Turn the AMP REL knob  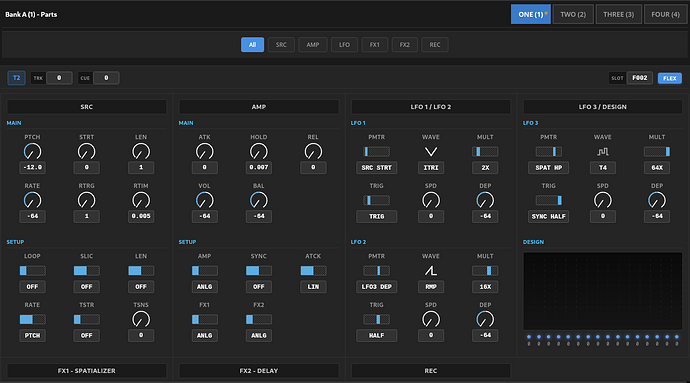click(313, 151)
